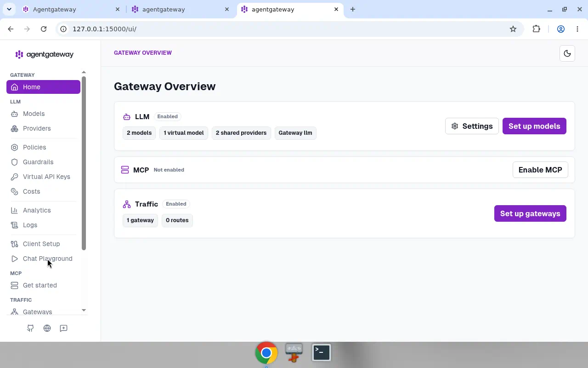Bookmark this page with the star icon

tap(513, 29)
